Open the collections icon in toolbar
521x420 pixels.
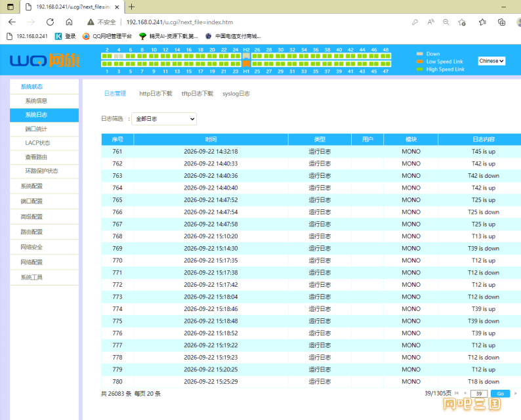[501, 22]
